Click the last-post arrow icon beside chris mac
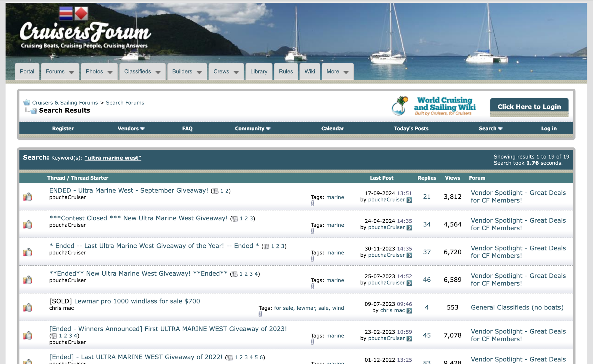 pyautogui.click(x=409, y=311)
